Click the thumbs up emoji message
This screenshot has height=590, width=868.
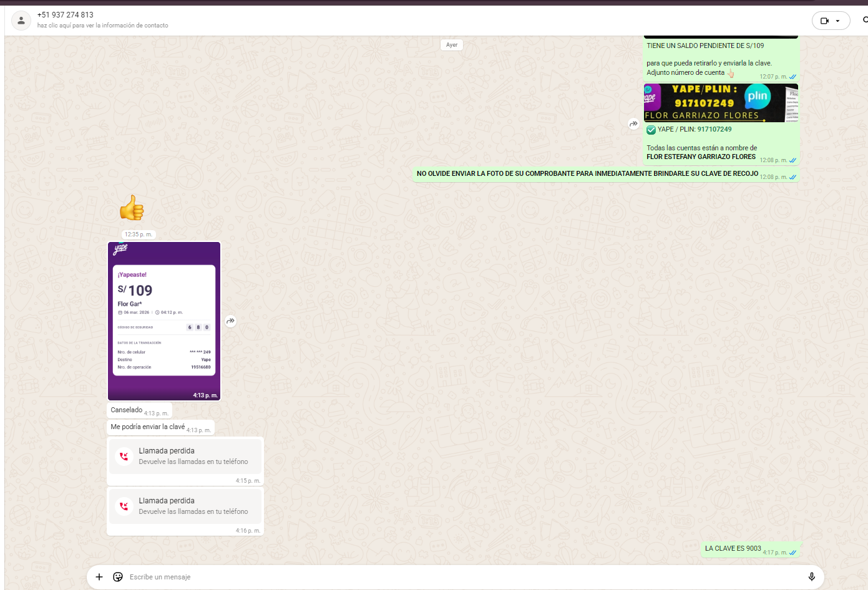click(132, 208)
